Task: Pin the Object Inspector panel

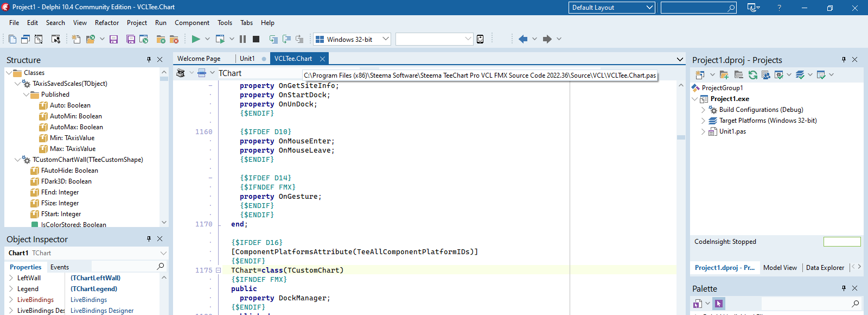Action: [149, 239]
